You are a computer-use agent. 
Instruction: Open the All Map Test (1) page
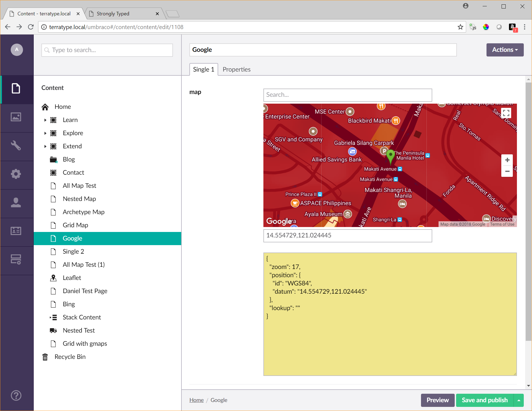pos(84,265)
